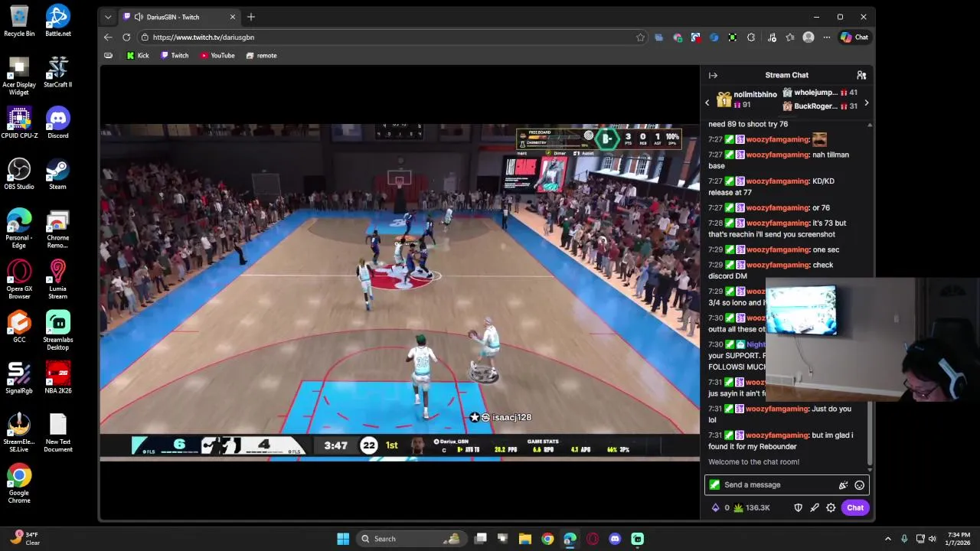Show hidden system tray icons

[x=887, y=539]
